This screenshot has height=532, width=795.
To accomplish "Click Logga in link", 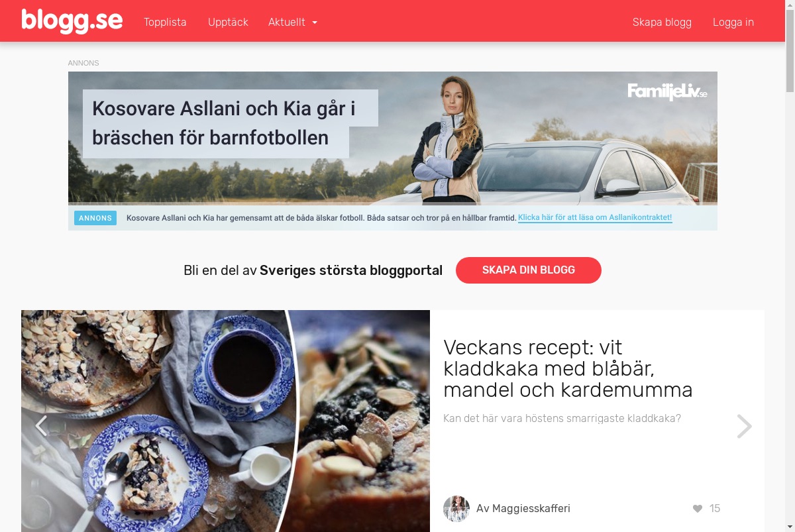I will pyautogui.click(x=733, y=22).
